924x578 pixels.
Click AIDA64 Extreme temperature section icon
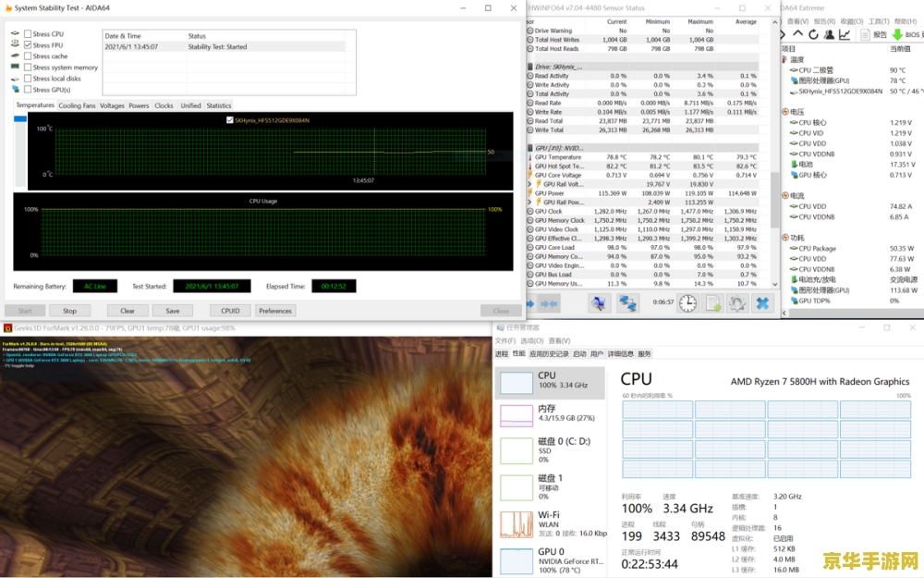(x=784, y=59)
